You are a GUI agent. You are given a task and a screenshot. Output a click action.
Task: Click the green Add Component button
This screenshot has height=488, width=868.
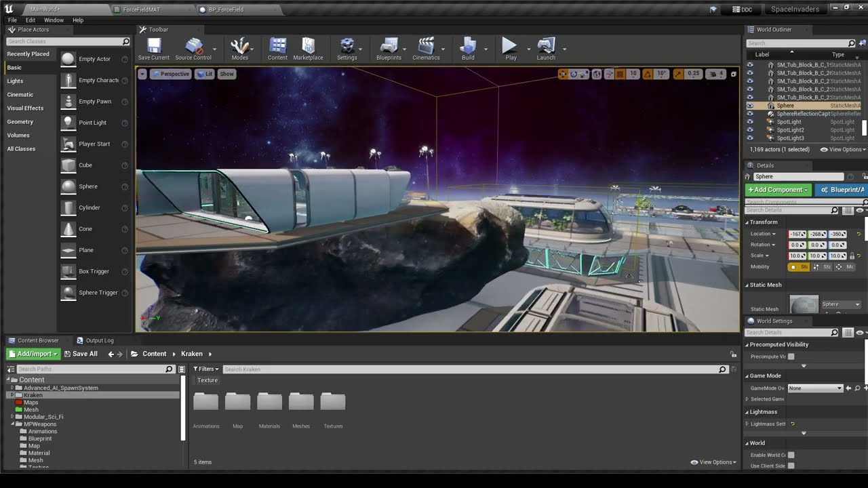click(778, 190)
